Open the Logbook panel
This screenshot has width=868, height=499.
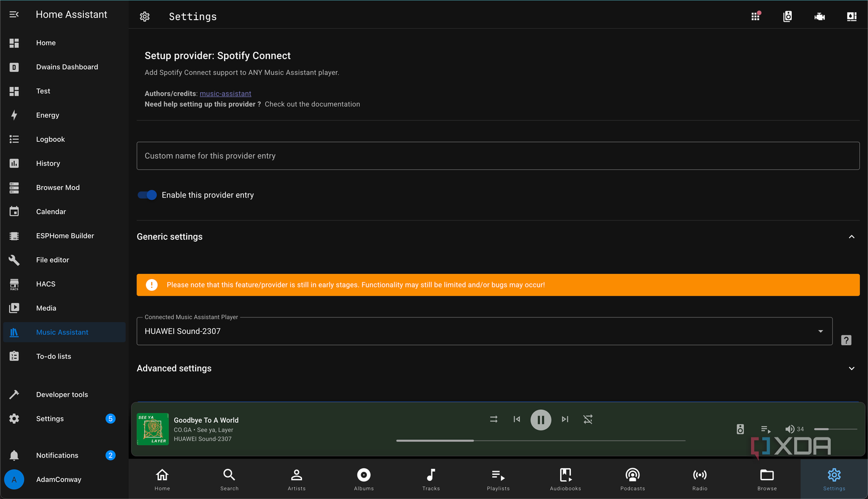(x=64, y=140)
